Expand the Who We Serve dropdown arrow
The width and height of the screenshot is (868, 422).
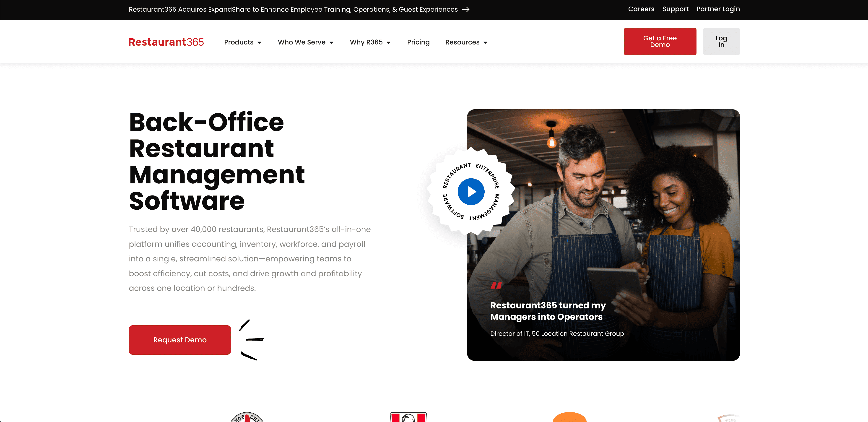point(331,42)
